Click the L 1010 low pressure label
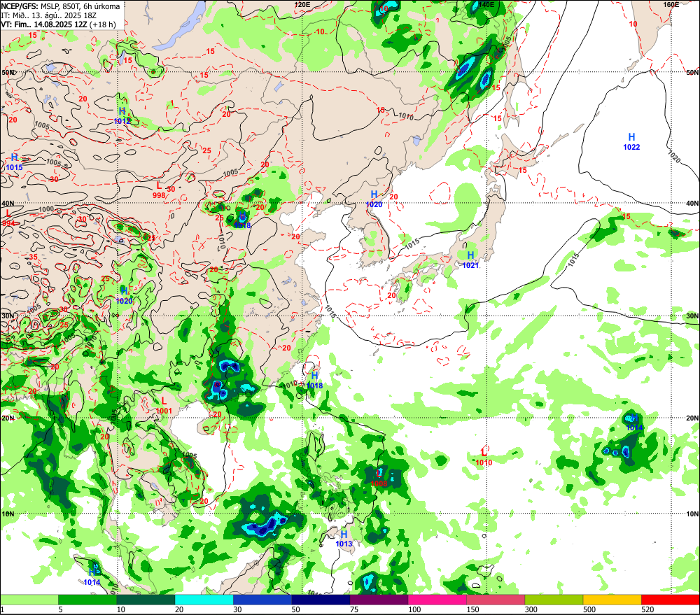700x615 pixels. click(x=484, y=458)
